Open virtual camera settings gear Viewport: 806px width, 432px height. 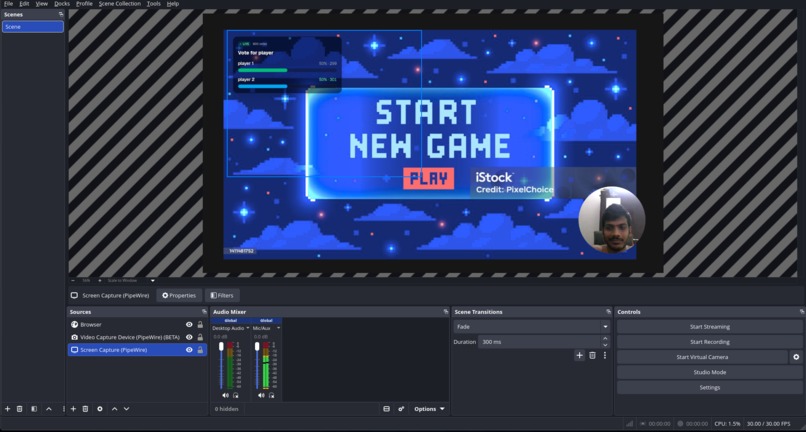tap(796, 357)
